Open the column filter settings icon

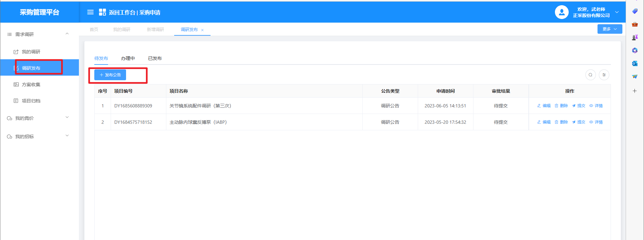[604, 75]
